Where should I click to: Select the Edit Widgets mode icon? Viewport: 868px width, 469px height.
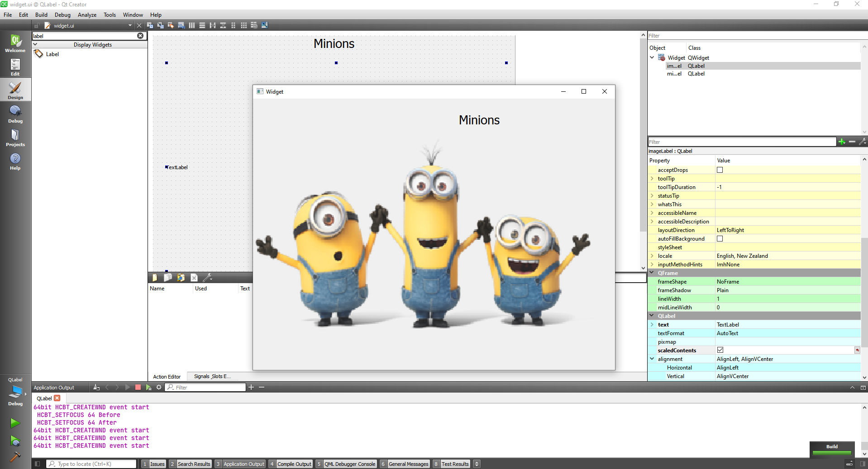pyautogui.click(x=150, y=25)
